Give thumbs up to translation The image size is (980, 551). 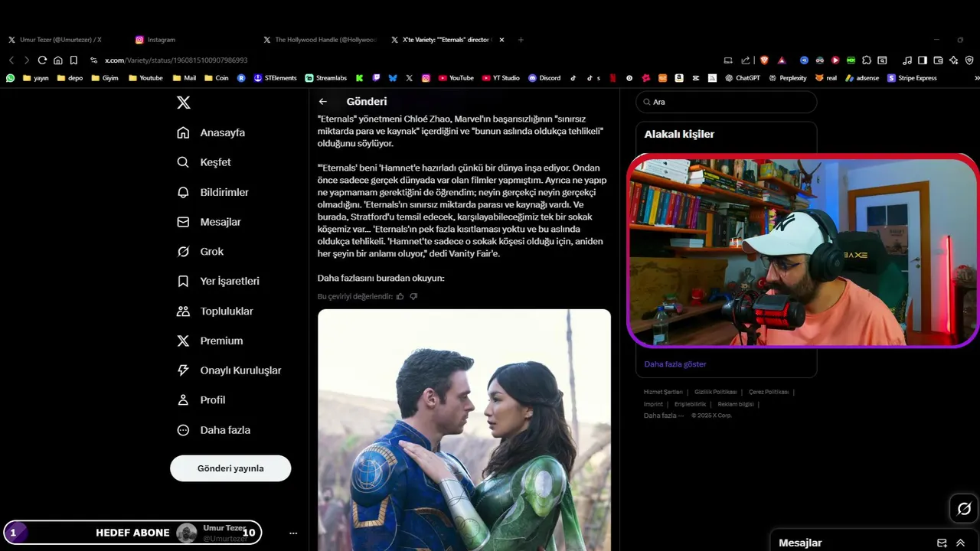[400, 296]
